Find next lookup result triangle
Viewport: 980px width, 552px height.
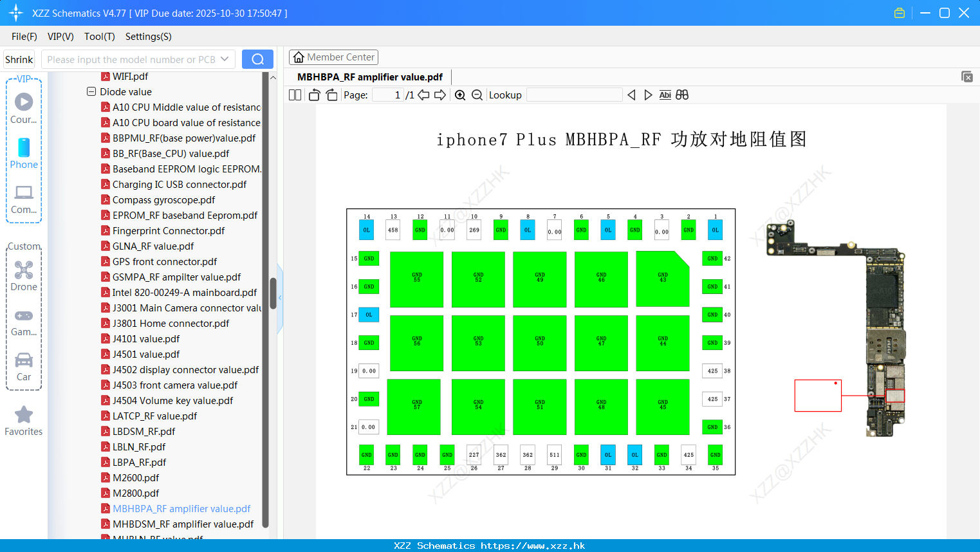(648, 95)
